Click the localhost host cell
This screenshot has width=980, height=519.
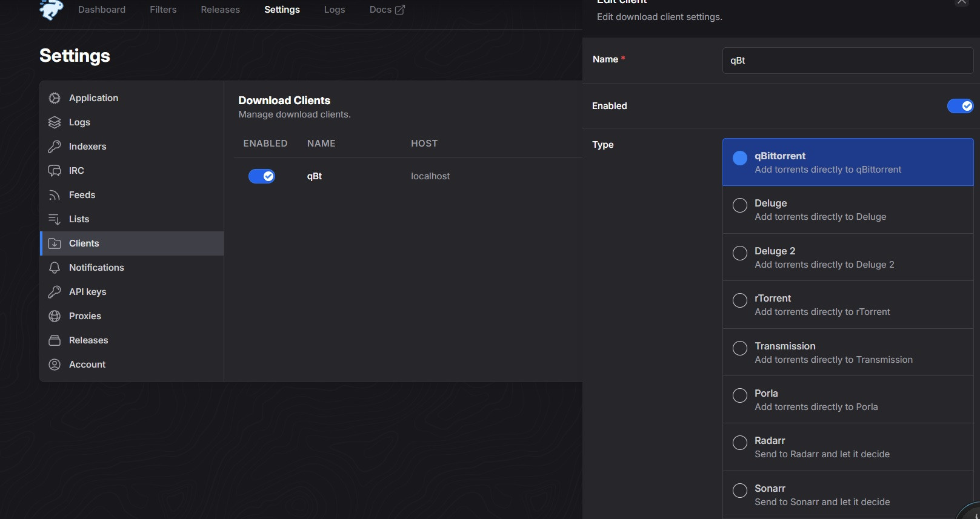[x=430, y=176]
